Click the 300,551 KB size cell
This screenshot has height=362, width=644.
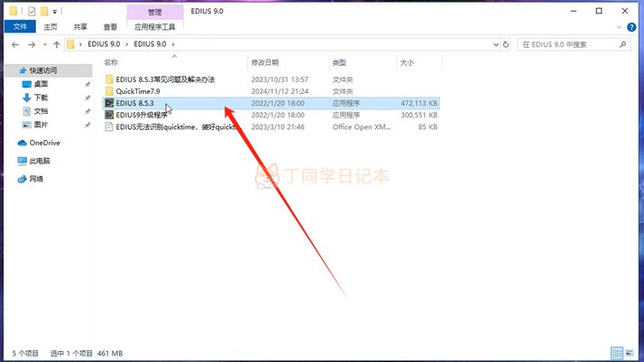pyautogui.click(x=419, y=115)
